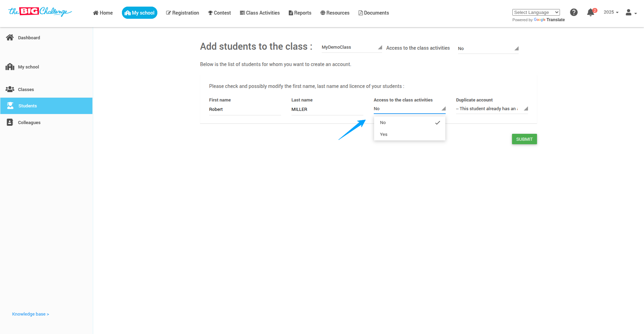Viewport: 644px width, 334px height.
Task: Click the First name field containing Robert
Action: pyautogui.click(x=245, y=109)
